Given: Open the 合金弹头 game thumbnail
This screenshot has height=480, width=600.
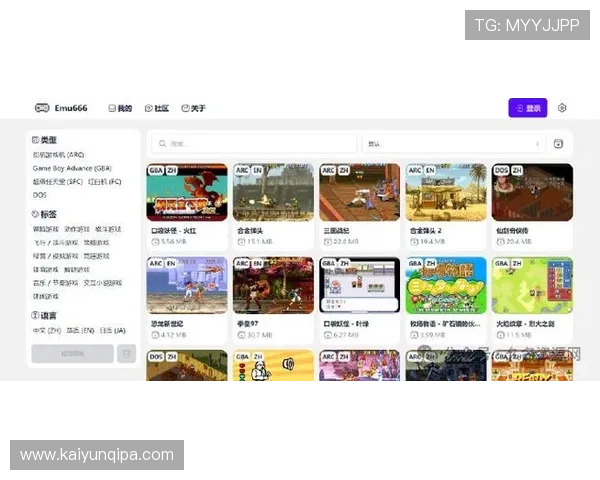Looking at the screenshot, I should coord(273,192).
